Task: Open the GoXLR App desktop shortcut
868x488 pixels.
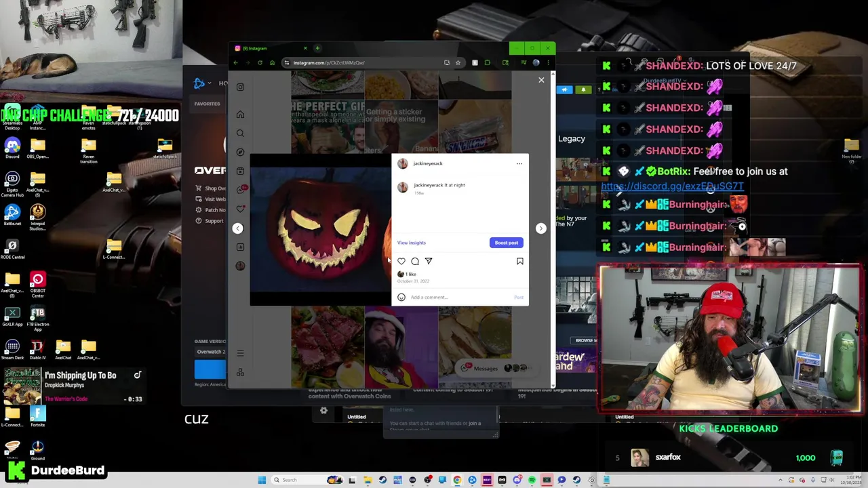Action: [x=12, y=317]
